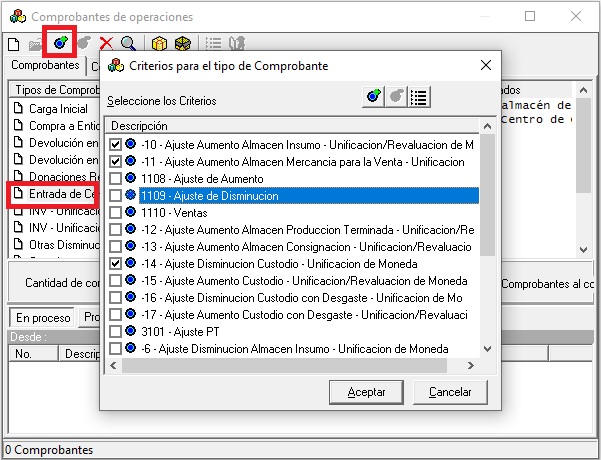Click the Carga Inicial document icon
This screenshot has height=460, width=601.
[18, 108]
